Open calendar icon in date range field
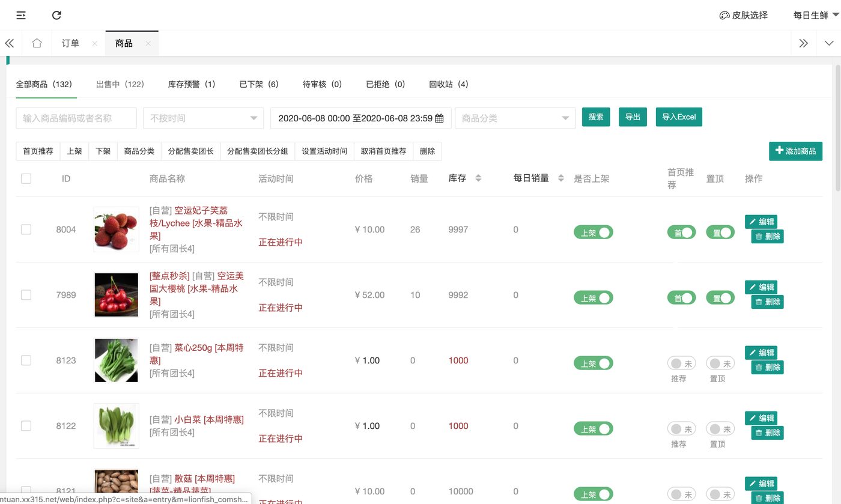The height and width of the screenshot is (504, 841). click(x=439, y=118)
